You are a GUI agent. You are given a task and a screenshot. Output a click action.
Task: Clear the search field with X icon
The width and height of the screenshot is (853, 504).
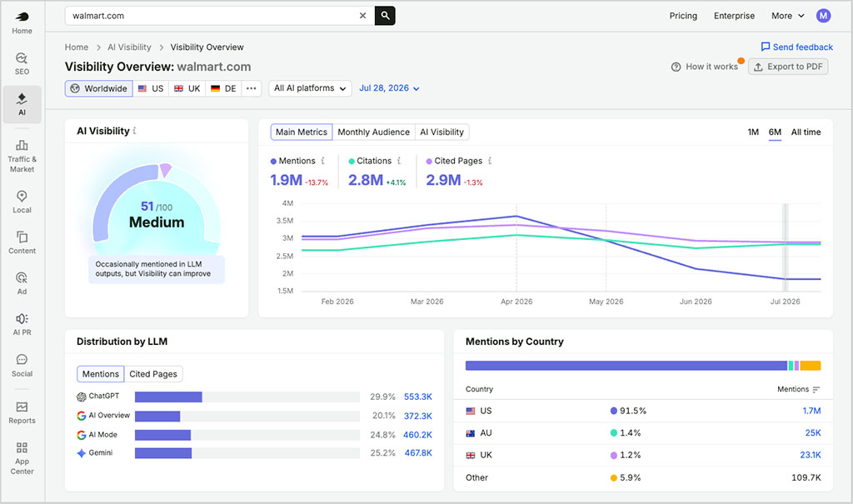[363, 16]
